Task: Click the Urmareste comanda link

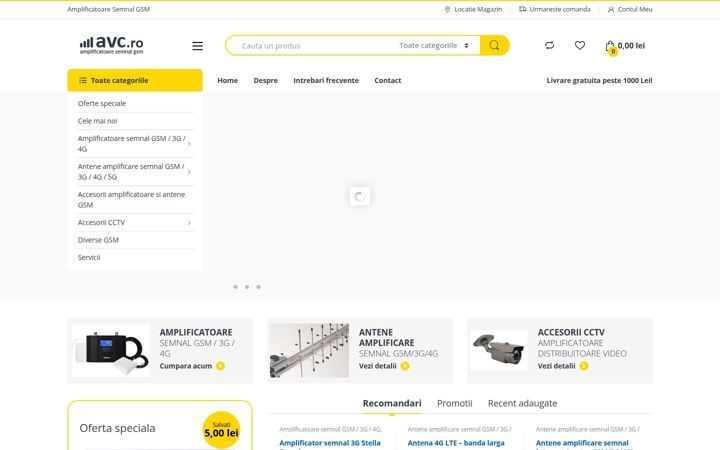Action: click(555, 9)
